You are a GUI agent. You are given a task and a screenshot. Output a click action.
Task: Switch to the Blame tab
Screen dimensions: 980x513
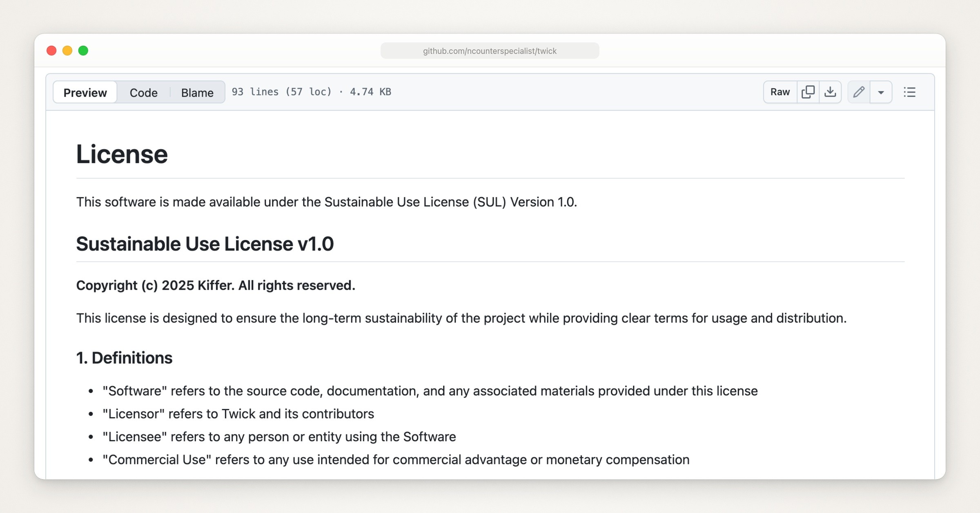pos(197,92)
